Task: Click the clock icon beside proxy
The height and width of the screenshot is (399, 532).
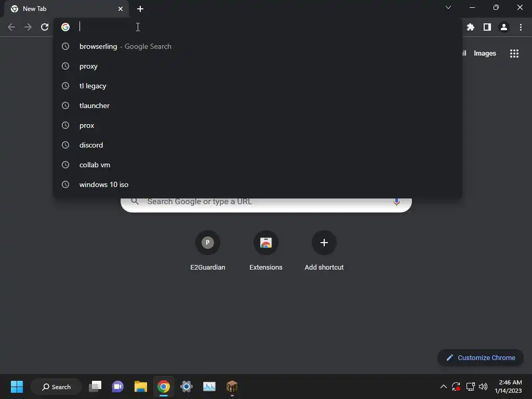Action: (x=65, y=66)
